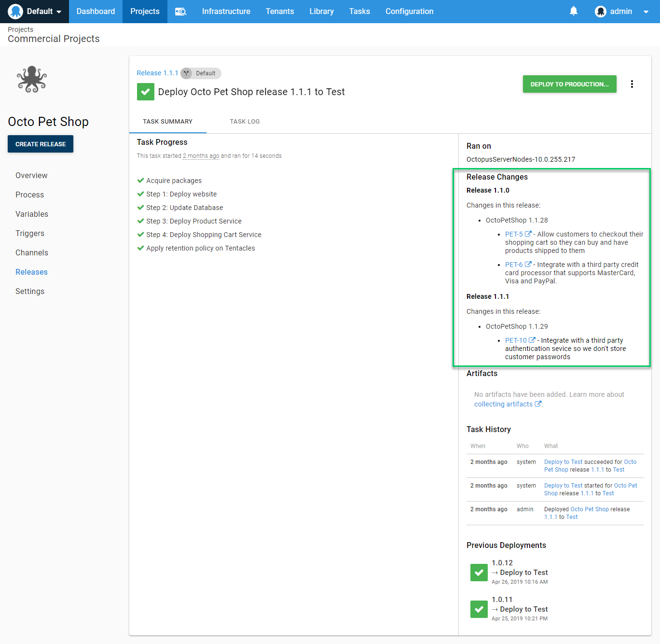Open the three-dot overflow menu
660x644 pixels.
point(632,84)
